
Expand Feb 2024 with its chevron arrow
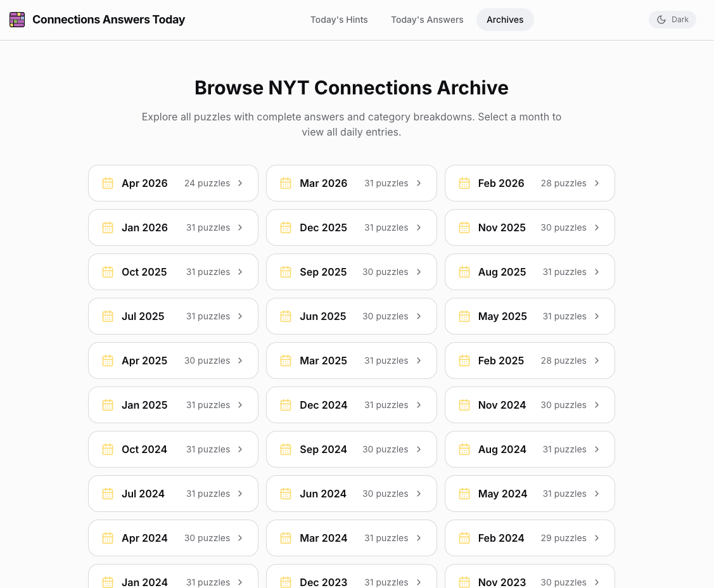(597, 538)
